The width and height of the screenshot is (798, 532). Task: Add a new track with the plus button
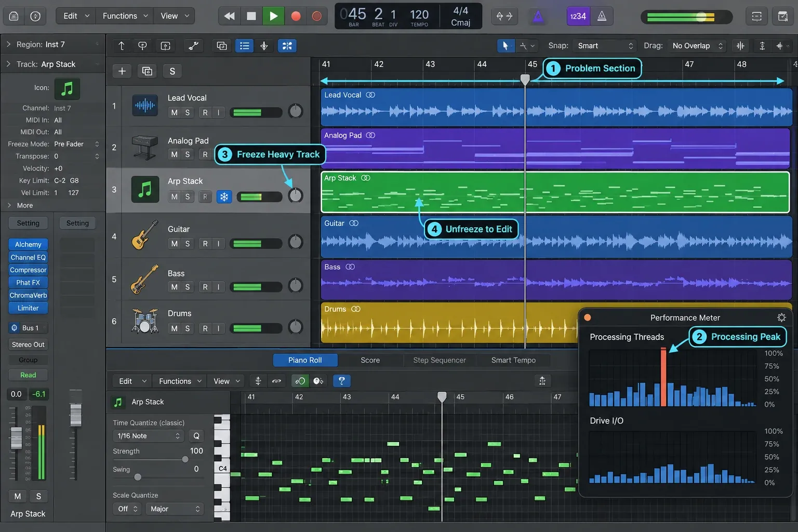[x=122, y=71]
